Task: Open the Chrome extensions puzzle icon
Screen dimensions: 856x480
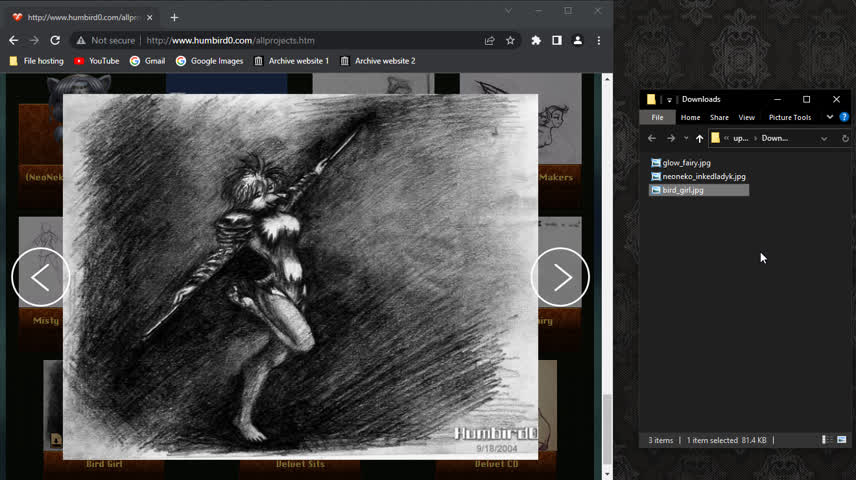Action: point(536,40)
